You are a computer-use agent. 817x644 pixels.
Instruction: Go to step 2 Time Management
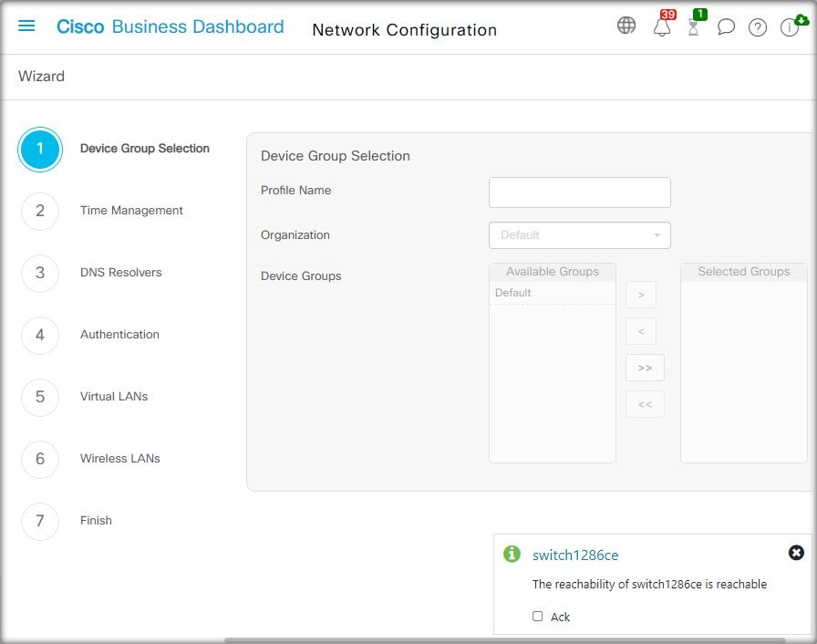point(40,211)
